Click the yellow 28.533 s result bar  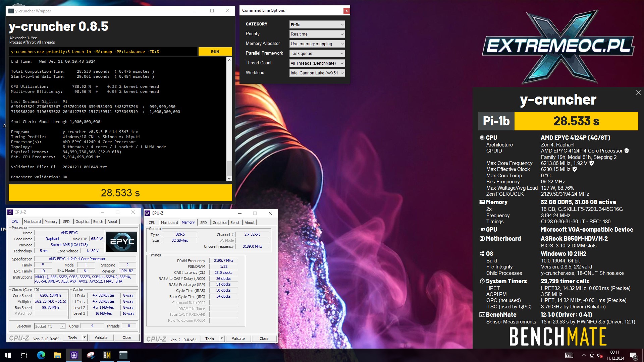tap(120, 193)
